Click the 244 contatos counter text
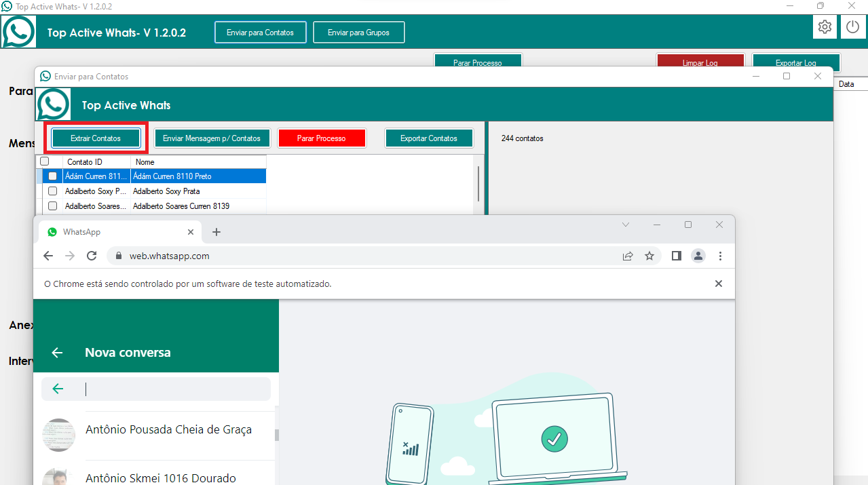The width and height of the screenshot is (868, 485). (523, 138)
